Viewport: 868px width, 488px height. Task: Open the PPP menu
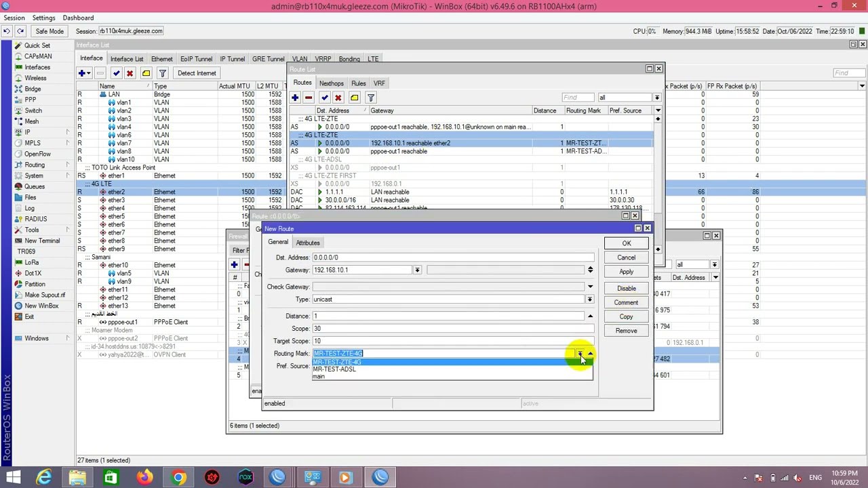[31, 100]
